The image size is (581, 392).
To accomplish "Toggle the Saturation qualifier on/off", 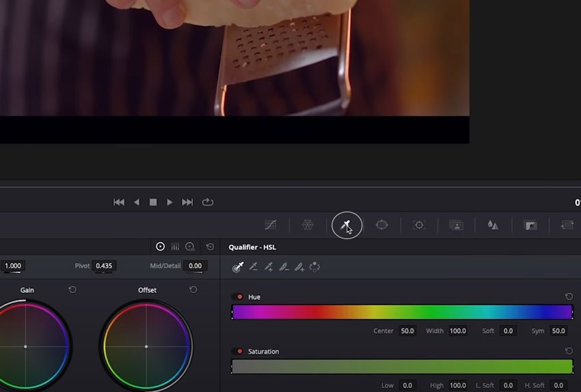I will click(x=239, y=352).
